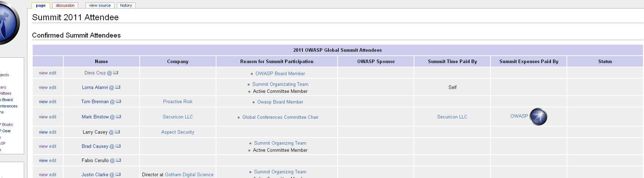Viewport: 644px width, 178px height.
Task: Click the Aspect Security company link
Action: pos(178,132)
